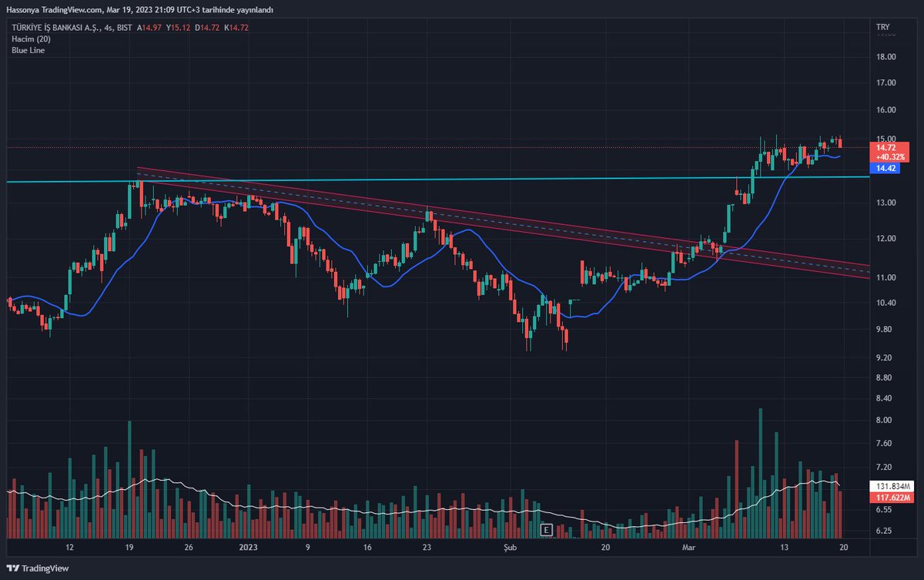Click the 10.40 price axis label
This screenshot has height=580, width=924.
(885, 303)
